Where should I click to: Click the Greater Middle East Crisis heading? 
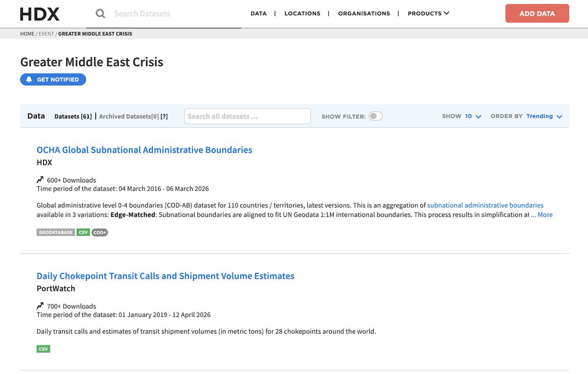point(92,62)
